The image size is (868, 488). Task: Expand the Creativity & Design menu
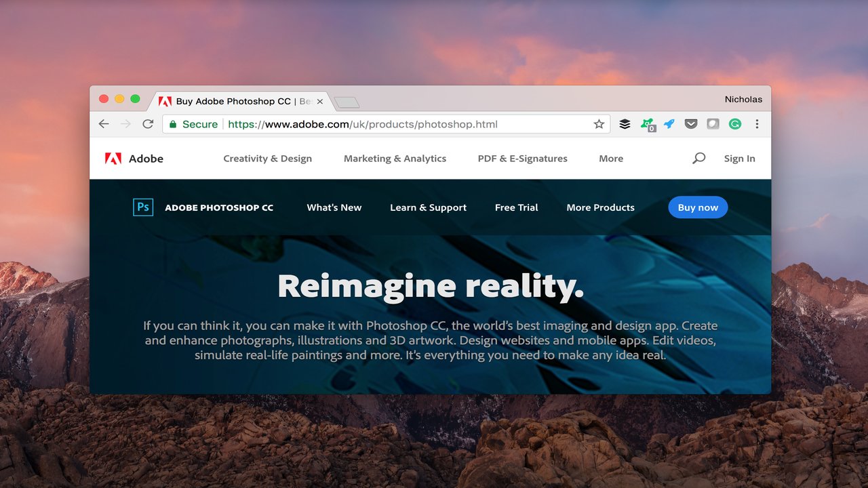click(x=267, y=159)
